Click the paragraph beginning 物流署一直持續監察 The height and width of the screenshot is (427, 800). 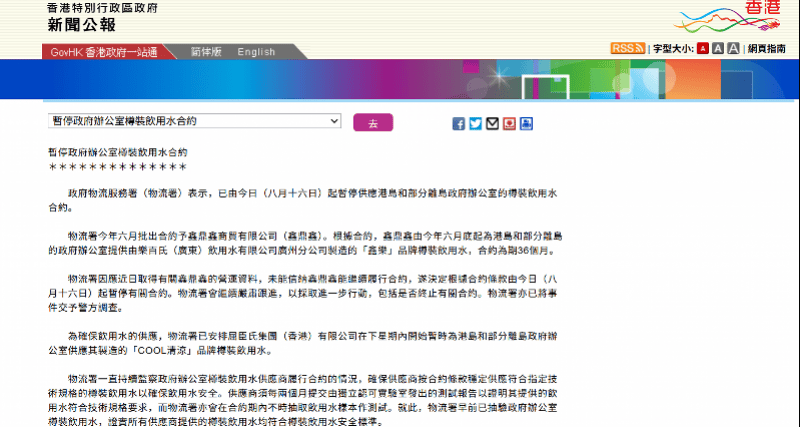point(303,400)
